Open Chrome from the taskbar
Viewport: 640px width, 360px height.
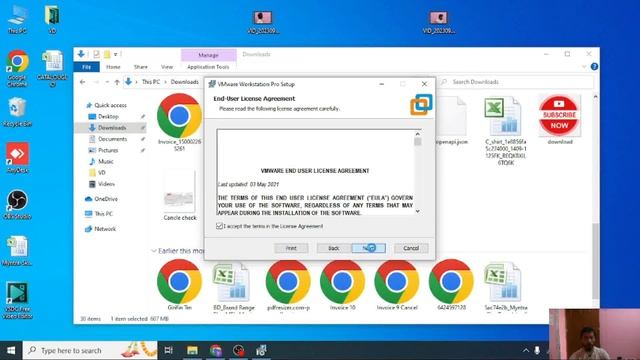click(216, 350)
